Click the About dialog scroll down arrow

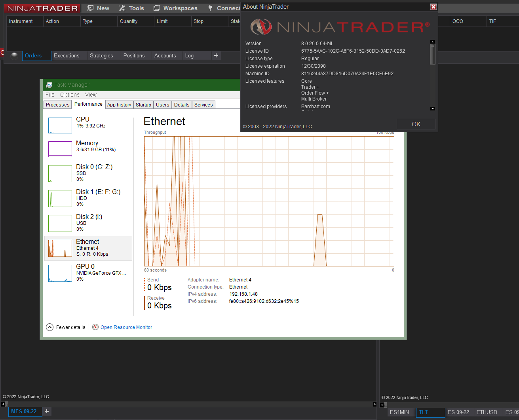(433, 108)
